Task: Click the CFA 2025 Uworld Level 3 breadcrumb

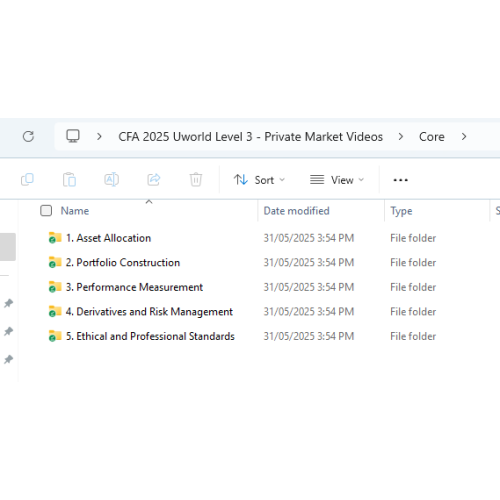Action: point(251,137)
